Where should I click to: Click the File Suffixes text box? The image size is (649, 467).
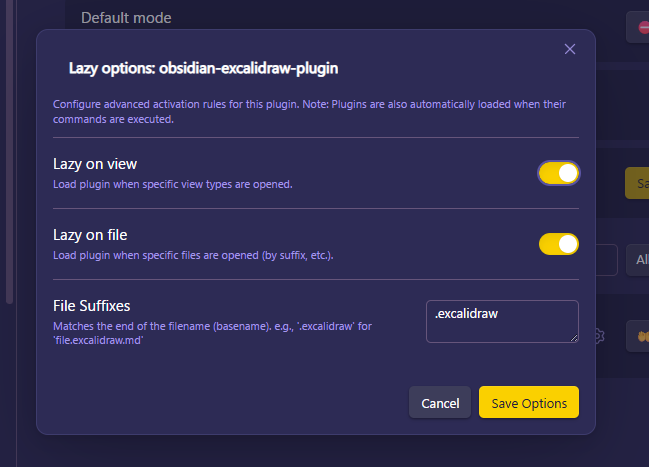coord(502,321)
